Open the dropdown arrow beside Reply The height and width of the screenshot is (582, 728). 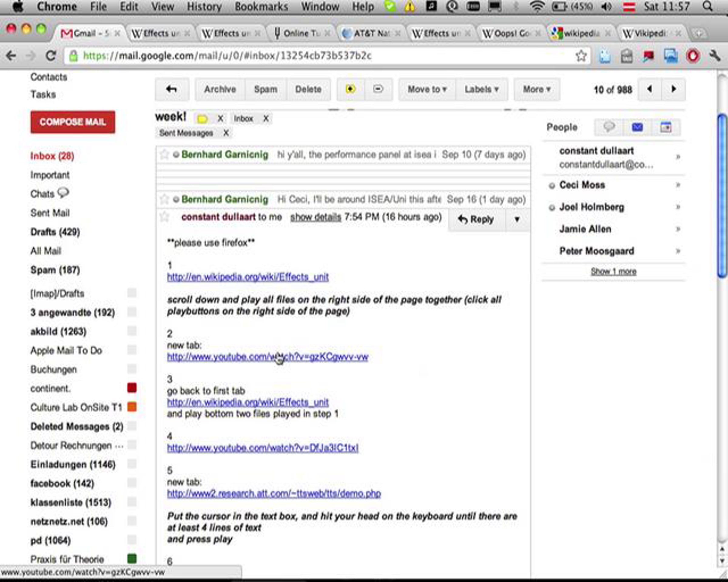pos(517,220)
